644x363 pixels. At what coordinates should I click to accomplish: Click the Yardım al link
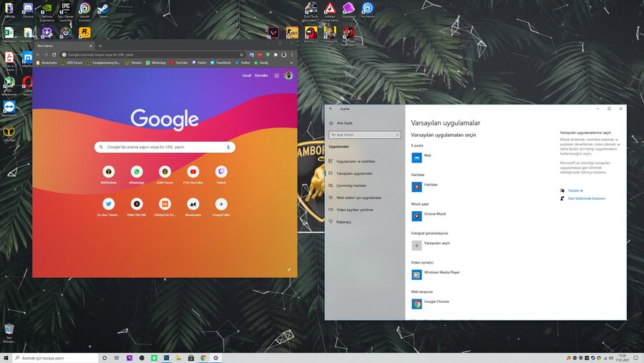click(575, 190)
